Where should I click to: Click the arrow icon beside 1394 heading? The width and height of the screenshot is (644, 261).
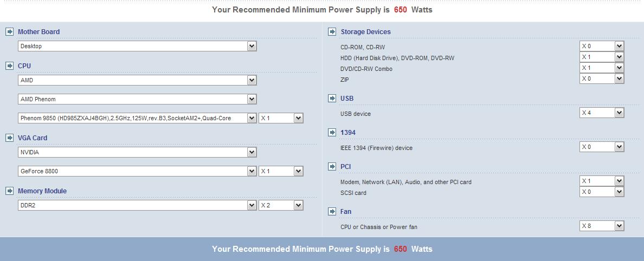332,132
